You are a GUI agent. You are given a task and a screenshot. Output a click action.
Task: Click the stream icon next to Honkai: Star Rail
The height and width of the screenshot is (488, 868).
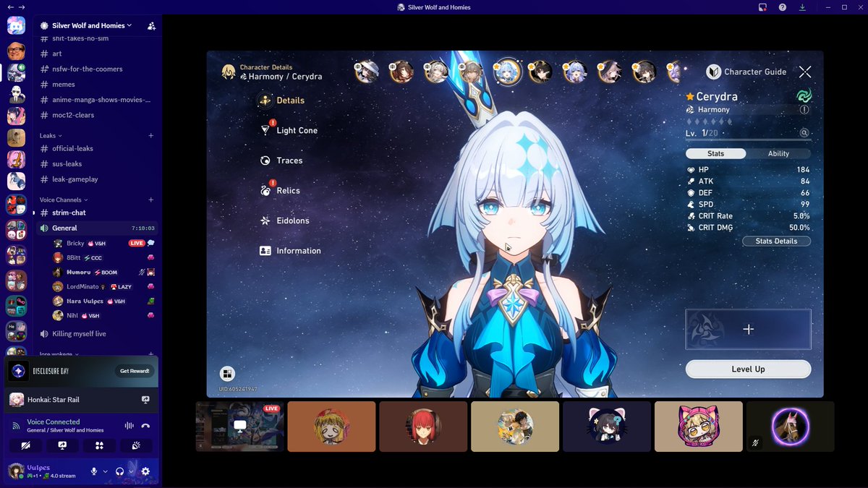145,400
